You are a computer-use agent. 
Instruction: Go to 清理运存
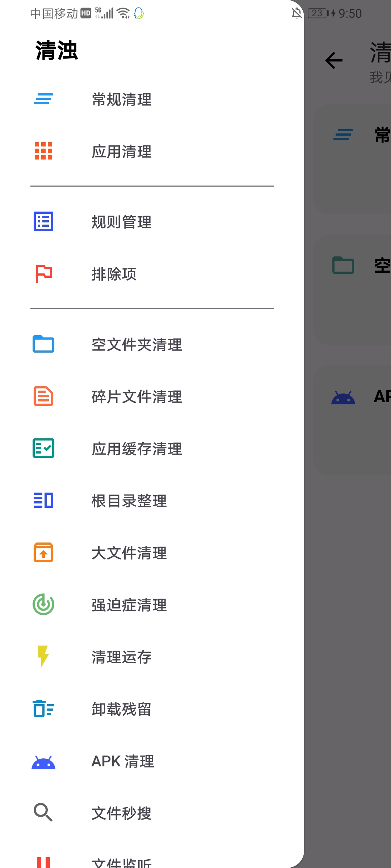click(152, 657)
